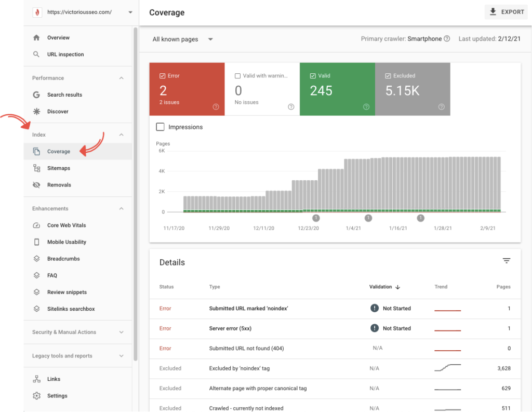Click the help icon beside Primary crawler Smartphone
This screenshot has width=532, height=412.
447,39
